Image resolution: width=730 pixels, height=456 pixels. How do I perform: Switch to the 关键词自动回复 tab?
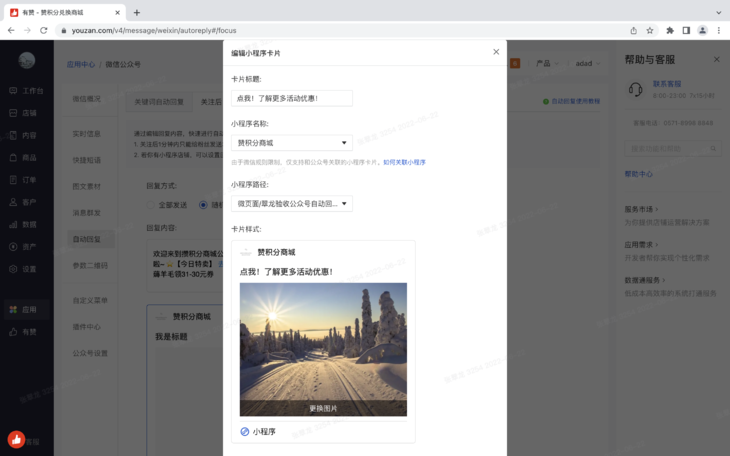160,102
